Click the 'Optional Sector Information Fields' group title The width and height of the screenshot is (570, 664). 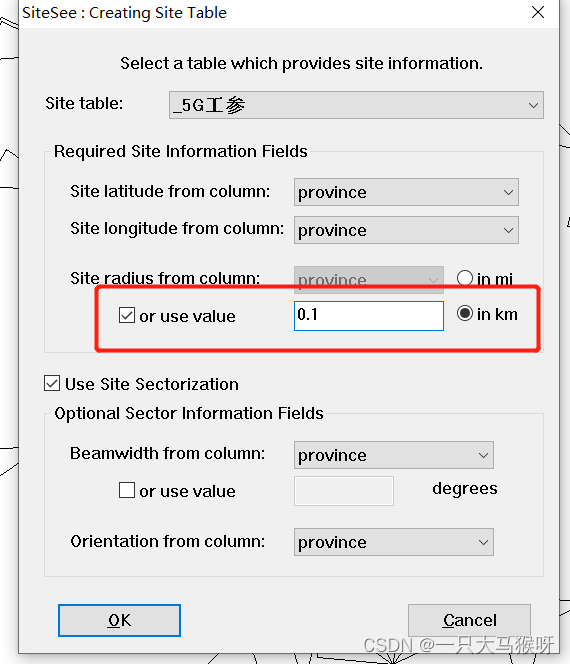pyautogui.click(x=189, y=413)
